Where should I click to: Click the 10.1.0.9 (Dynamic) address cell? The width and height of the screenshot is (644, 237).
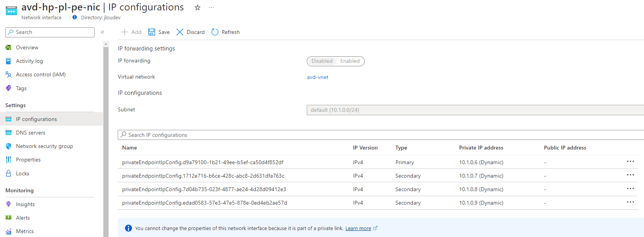(x=481, y=203)
